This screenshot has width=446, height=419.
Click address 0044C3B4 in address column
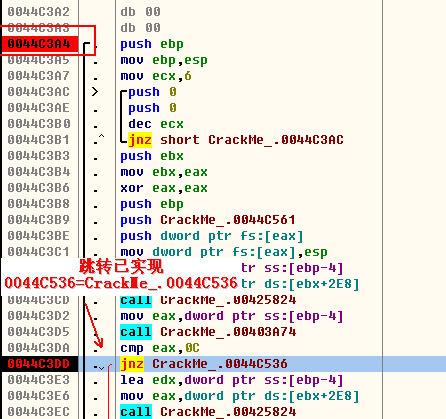(x=39, y=172)
